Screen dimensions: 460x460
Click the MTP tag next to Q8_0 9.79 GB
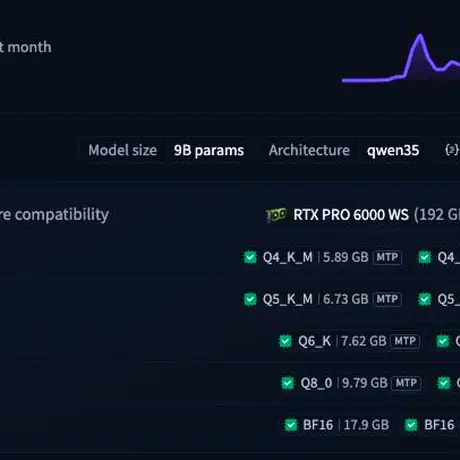click(406, 383)
